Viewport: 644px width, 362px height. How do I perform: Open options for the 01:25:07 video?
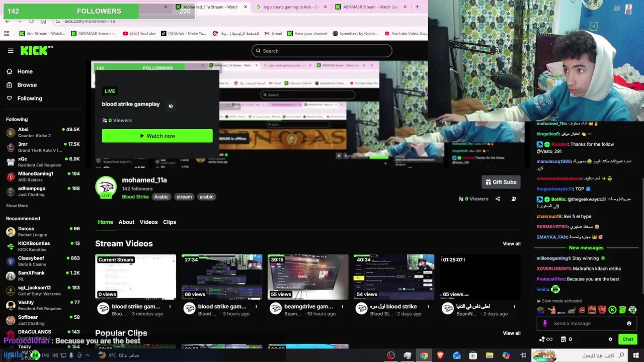coord(514,306)
